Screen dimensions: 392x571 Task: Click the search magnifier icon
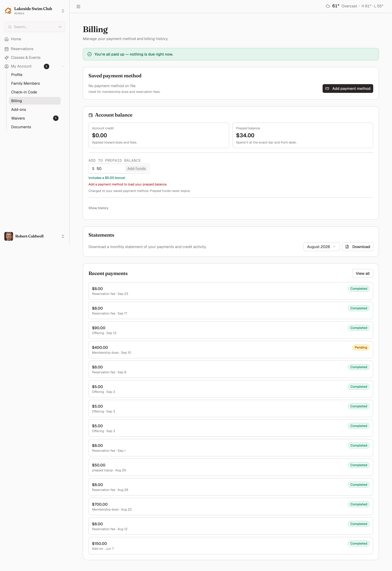(10, 27)
